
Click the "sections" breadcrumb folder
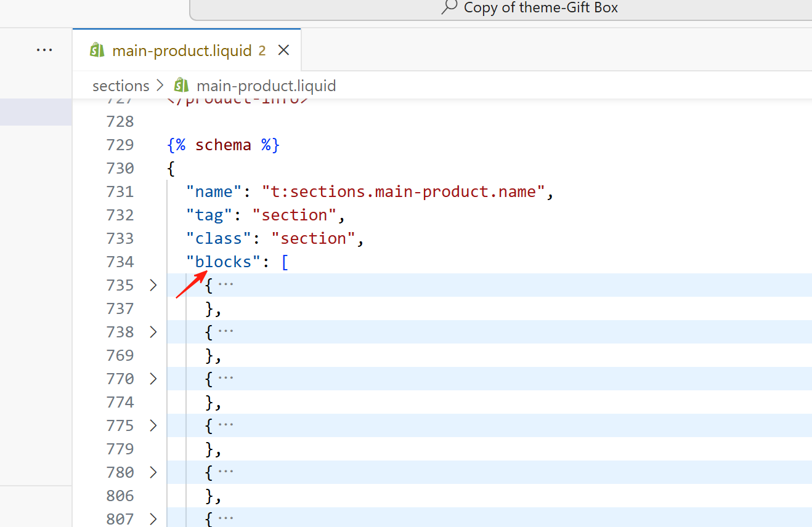click(121, 86)
